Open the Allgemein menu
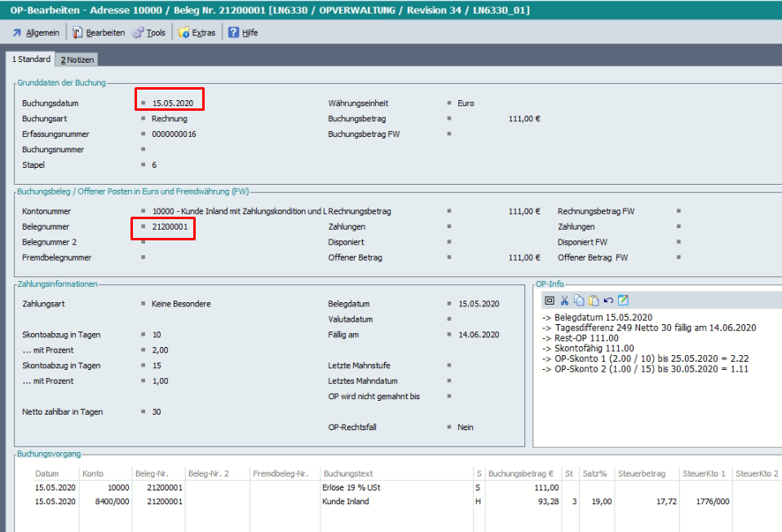The height and width of the screenshot is (532, 782). point(36,33)
